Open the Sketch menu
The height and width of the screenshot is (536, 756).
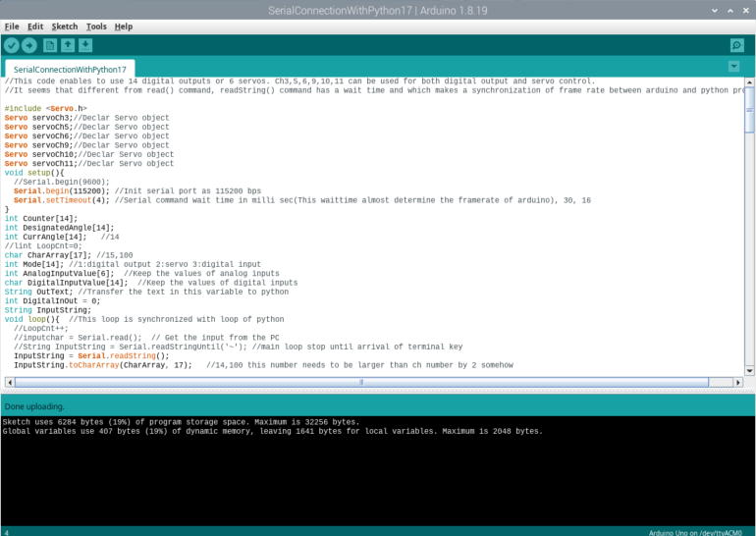coord(64,27)
